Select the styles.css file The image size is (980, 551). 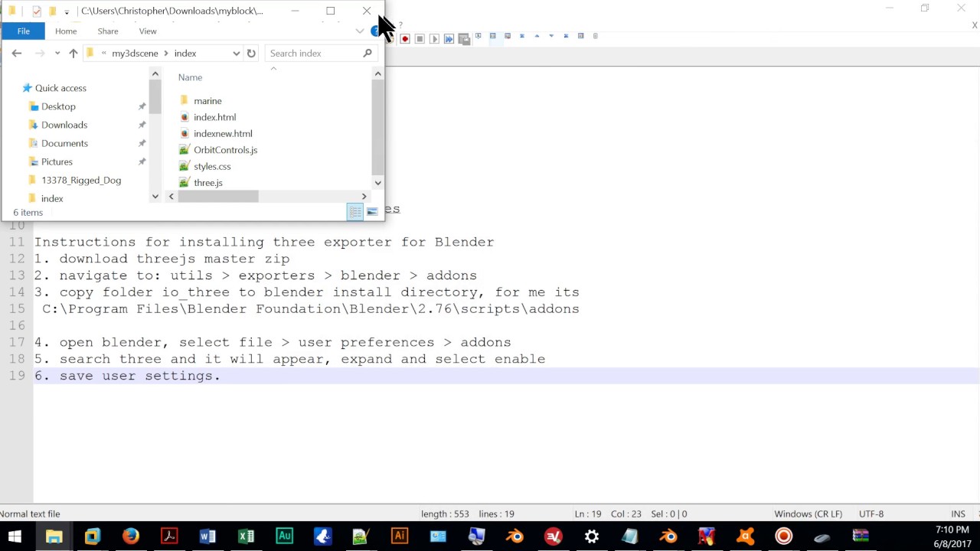[x=212, y=166]
